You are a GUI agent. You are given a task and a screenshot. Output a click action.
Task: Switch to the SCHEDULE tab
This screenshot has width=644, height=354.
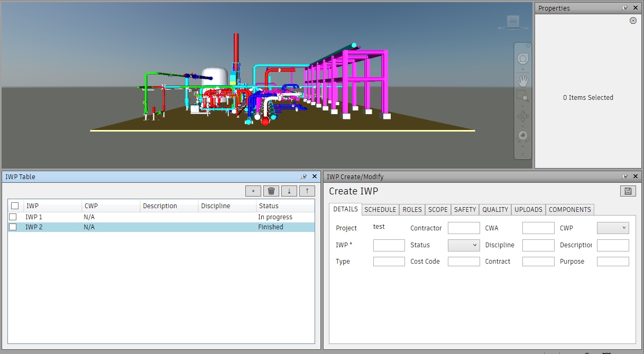[x=380, y=209]
